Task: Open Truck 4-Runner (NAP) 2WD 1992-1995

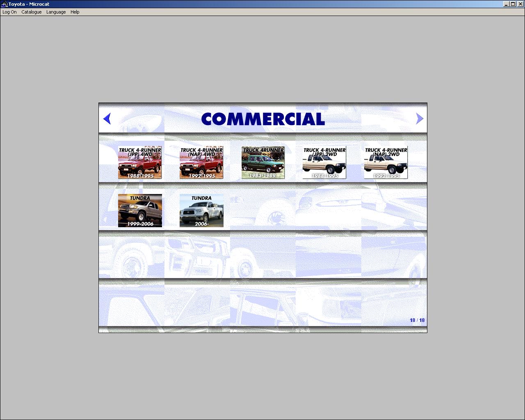Action: click(x=386, y=162)
